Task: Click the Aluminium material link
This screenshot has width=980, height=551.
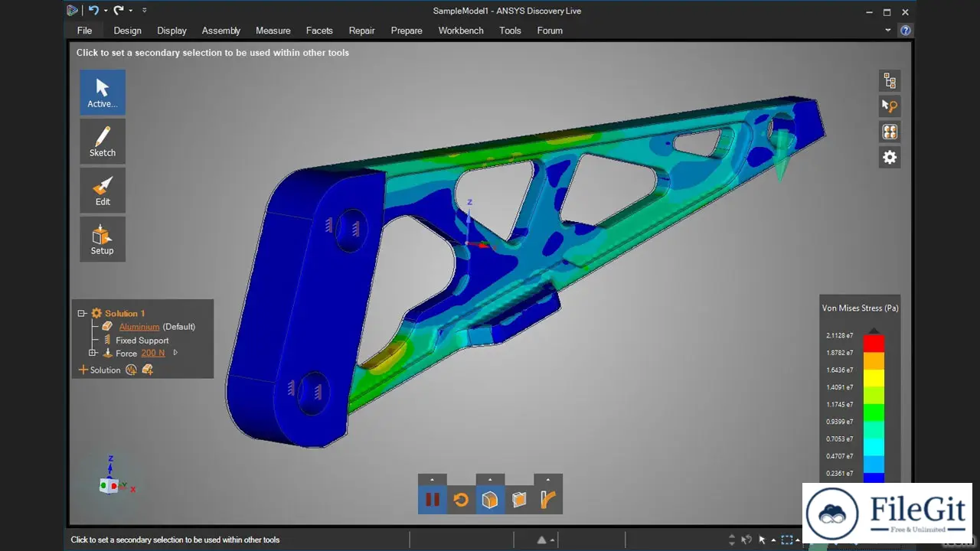Action: pos(139,327)
